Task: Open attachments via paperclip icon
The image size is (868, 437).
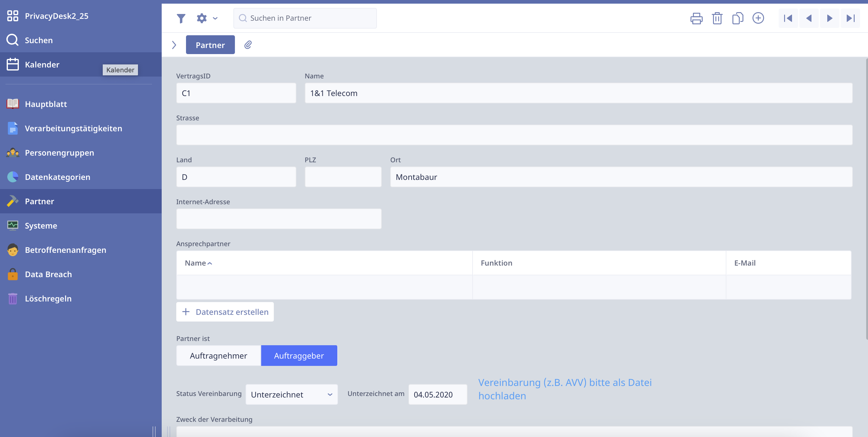Action: click(248, 45)
